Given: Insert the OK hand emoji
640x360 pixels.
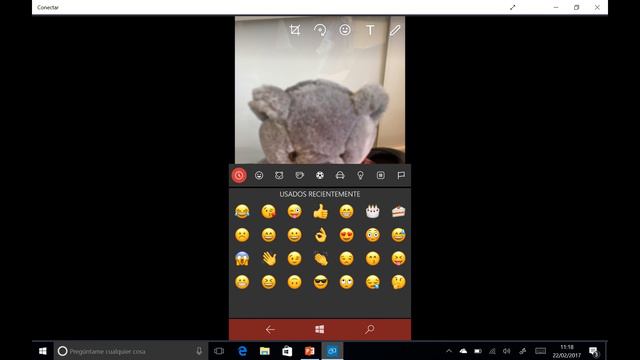Looking at the screenshot, I should pos(320,235).
